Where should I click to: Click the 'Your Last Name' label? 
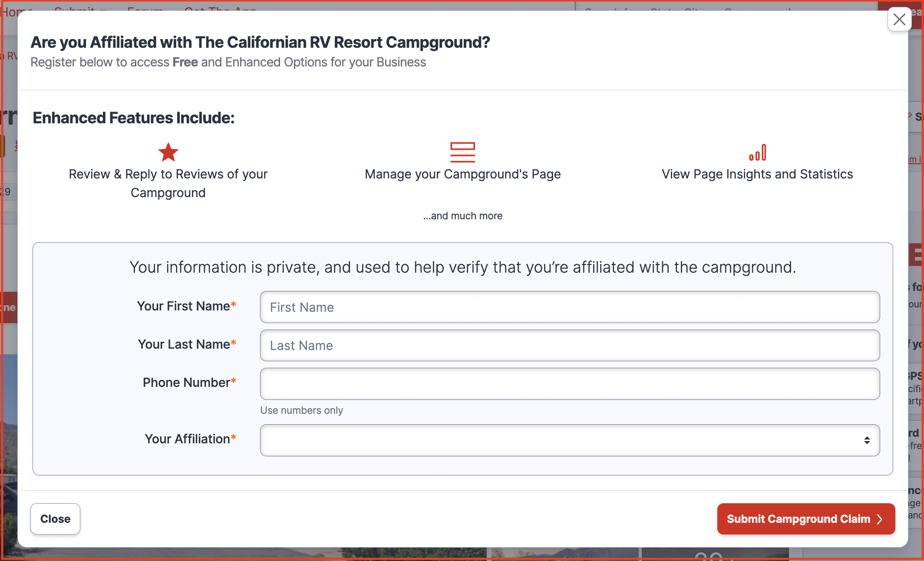[187, 344]
